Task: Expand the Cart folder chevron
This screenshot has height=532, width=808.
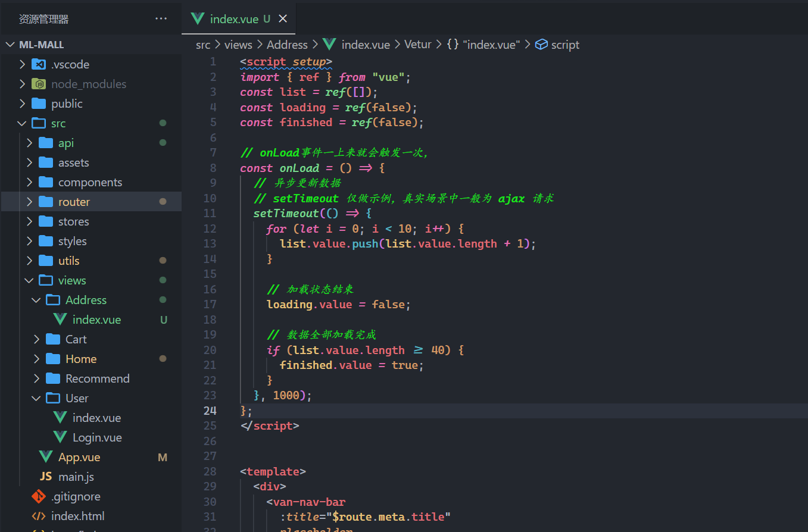Action: point(36,339)
